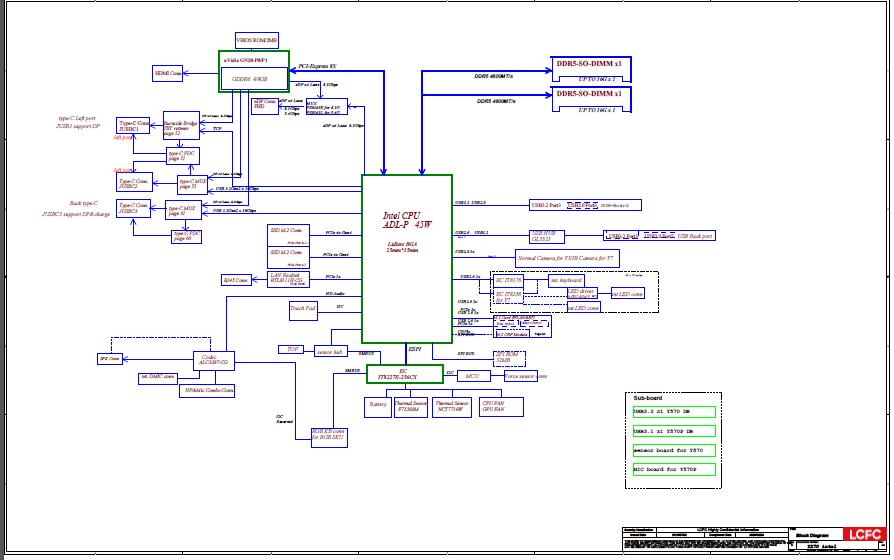Select the Battery block
894x560 pixels.
click(x=377, y=407)
